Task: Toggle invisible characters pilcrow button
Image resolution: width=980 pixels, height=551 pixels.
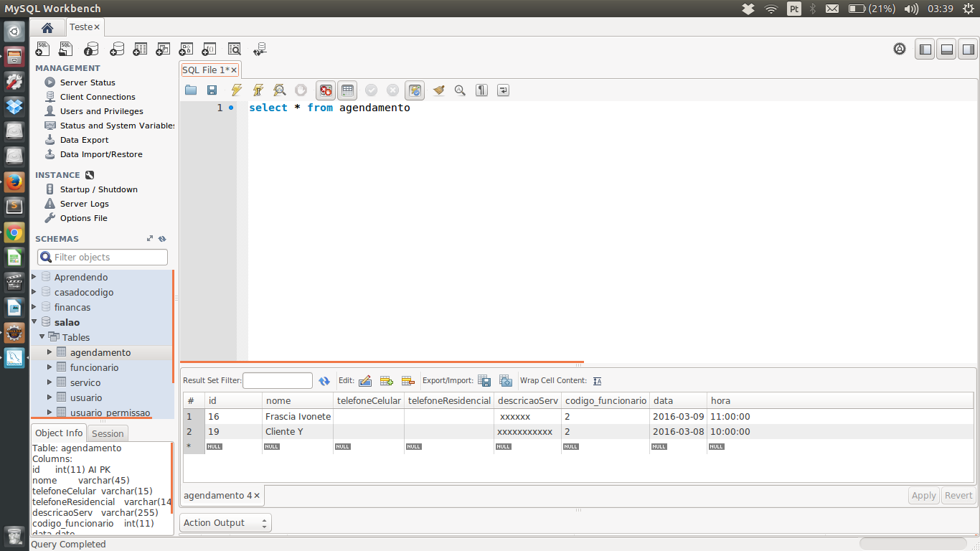Action: (482, 90)
